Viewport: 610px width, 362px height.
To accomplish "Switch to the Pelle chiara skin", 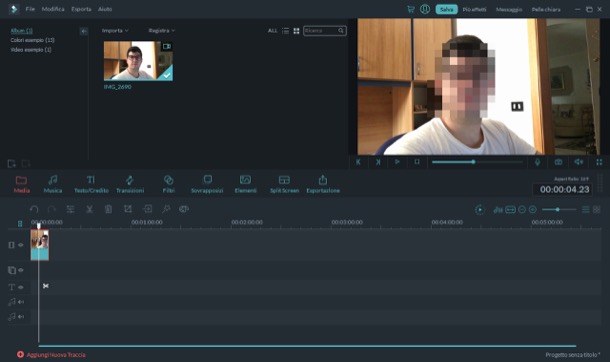I will coord(546,9).
